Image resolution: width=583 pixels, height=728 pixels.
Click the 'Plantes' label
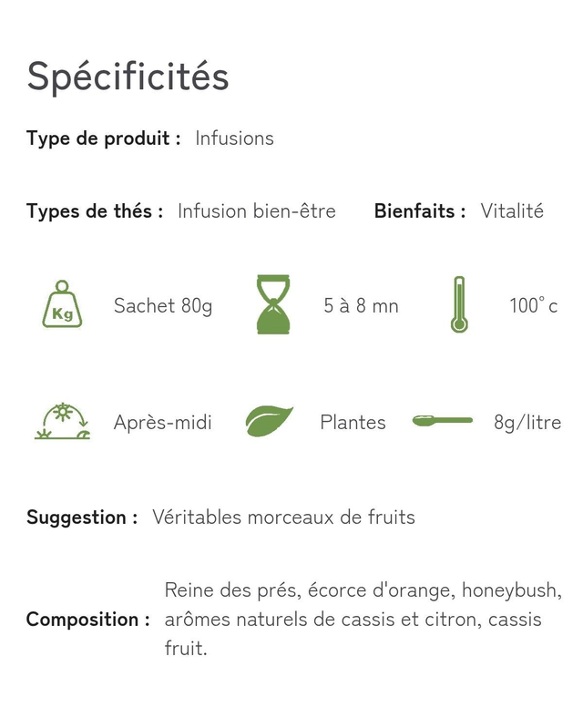[x=353, y=423]
